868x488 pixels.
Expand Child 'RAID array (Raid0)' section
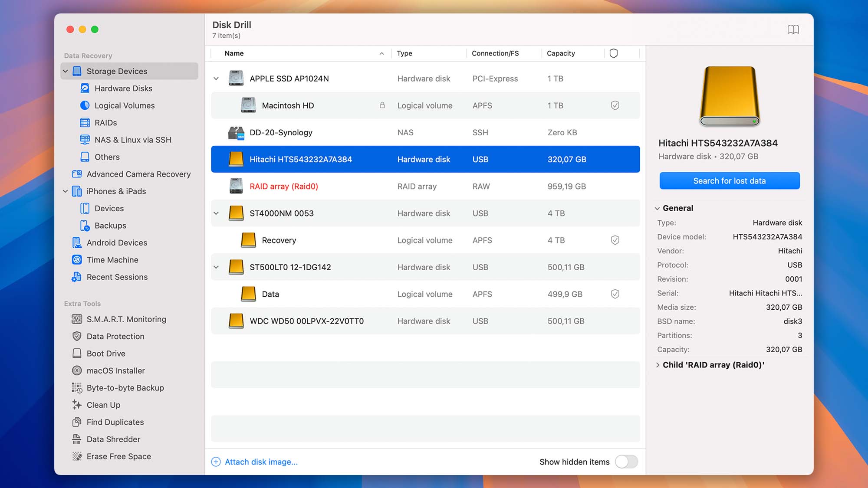[658, 365]
